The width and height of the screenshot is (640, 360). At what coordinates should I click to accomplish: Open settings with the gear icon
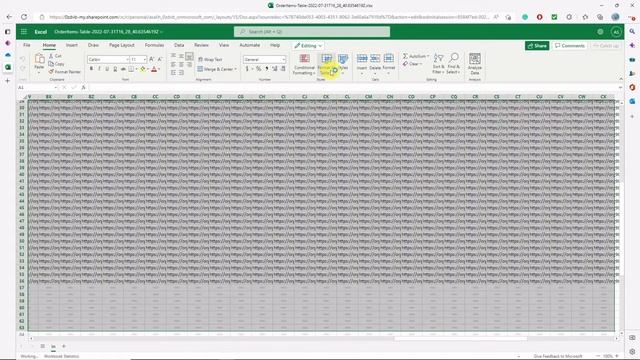600,32
